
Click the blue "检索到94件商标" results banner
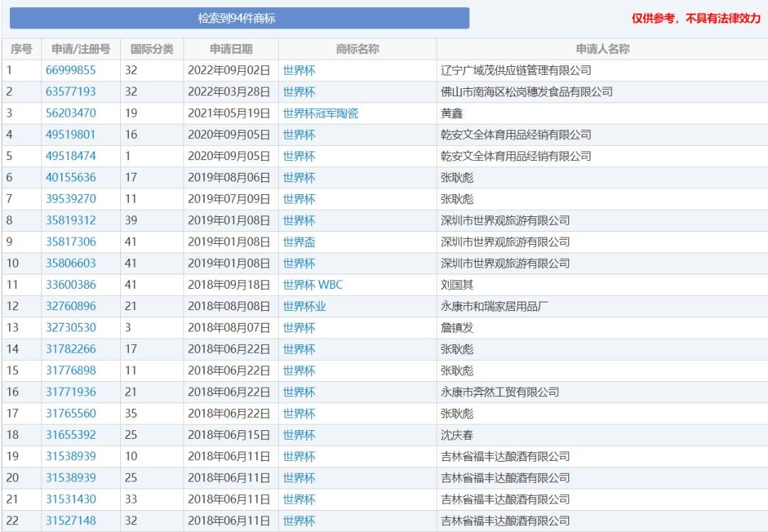(239, 18)
